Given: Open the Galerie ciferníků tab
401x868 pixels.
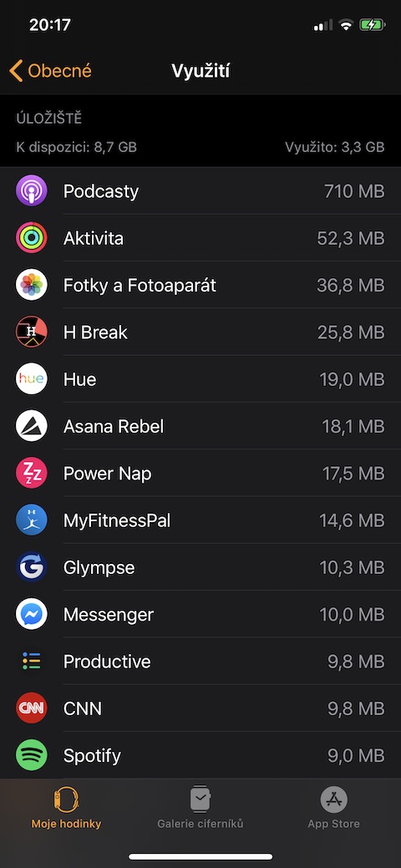Looking at the screenshot, I should coord(200,808).
